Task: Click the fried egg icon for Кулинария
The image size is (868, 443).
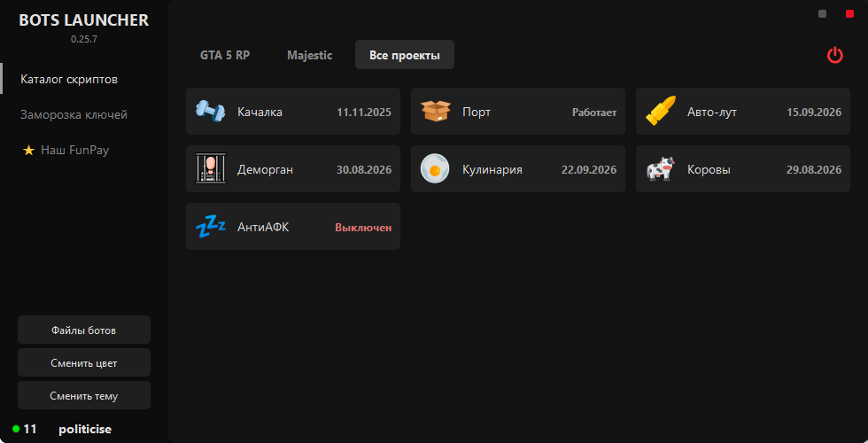Action: [x=435, y=169]
